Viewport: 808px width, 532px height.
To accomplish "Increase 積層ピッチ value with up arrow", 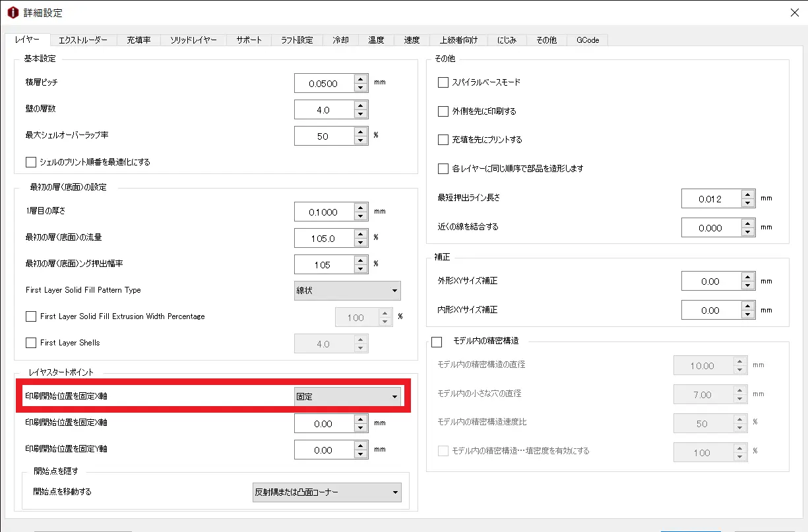I will pos(361,79).
